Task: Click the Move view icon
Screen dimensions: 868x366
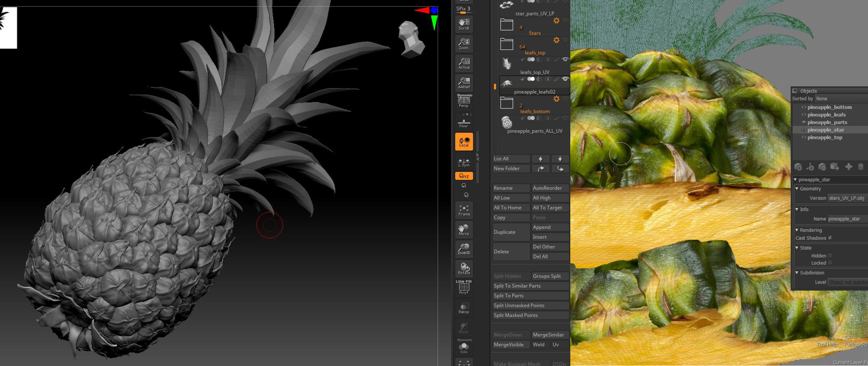Action: click(464, 230)
